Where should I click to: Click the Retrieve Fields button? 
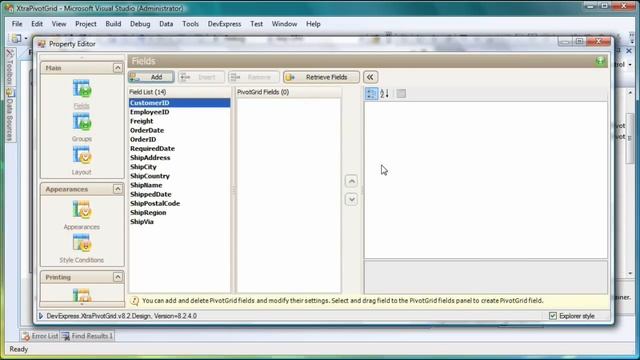coord(321,77)
